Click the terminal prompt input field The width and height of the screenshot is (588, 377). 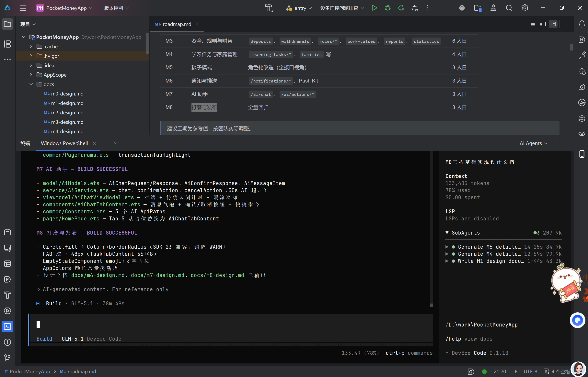click(231, 325)
